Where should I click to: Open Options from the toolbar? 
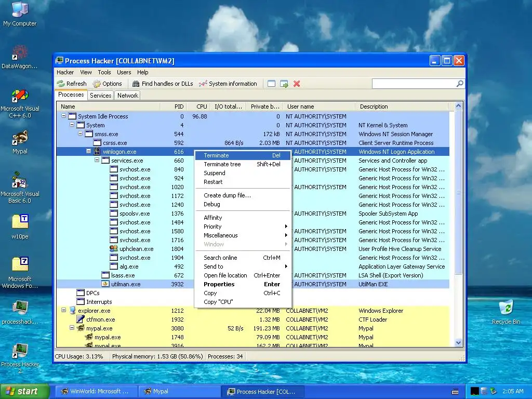pyautogui.click(x=108, y=84)
